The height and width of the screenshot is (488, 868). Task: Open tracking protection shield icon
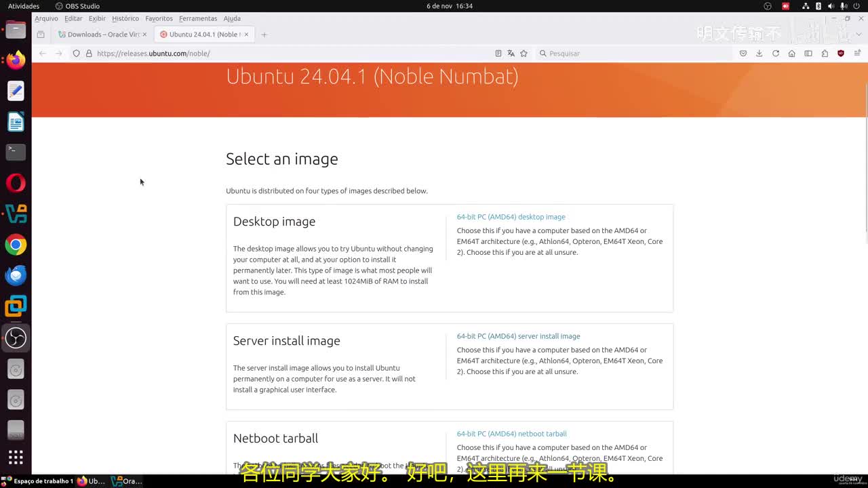pyautogui.click(x=76, y=54)
